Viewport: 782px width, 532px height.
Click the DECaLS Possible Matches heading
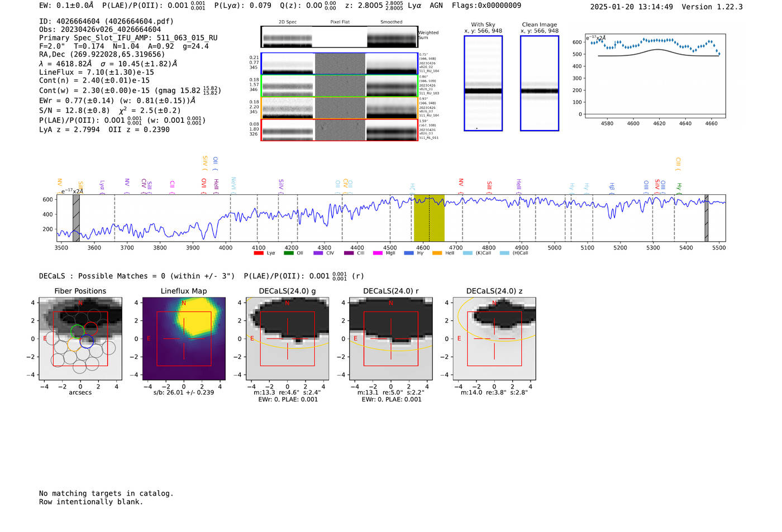coord(137,276)
